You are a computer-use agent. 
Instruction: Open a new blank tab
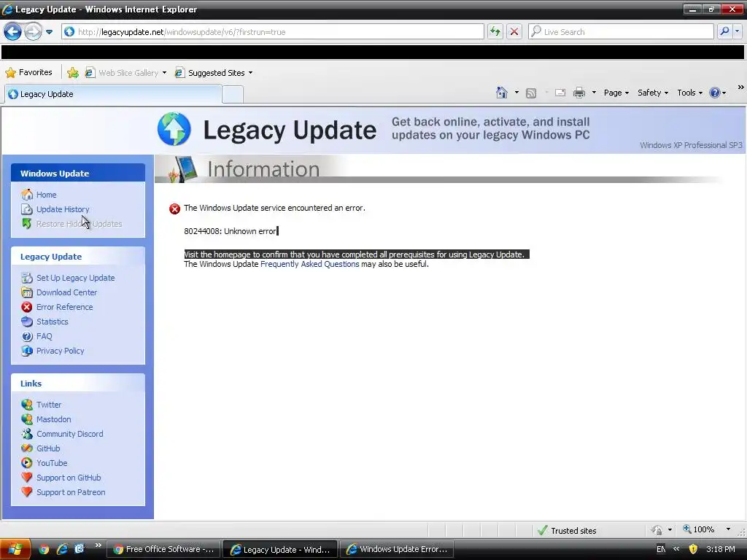click(233, 94)
